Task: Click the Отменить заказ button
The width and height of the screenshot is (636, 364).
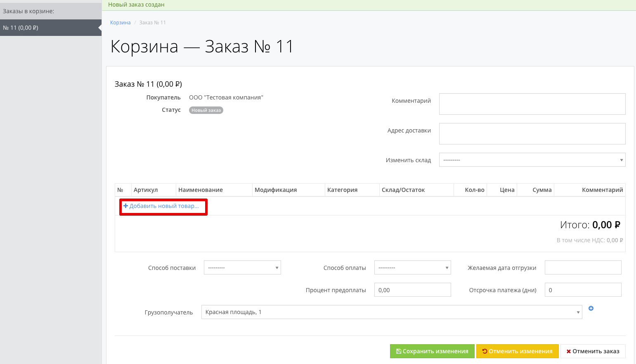Action: point(593,351)
